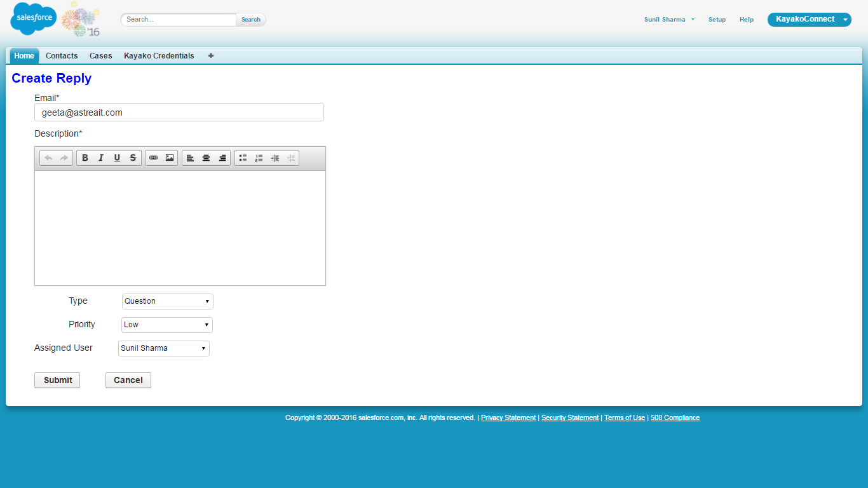
Task: Align text to the right
Action: click(222, 158)
